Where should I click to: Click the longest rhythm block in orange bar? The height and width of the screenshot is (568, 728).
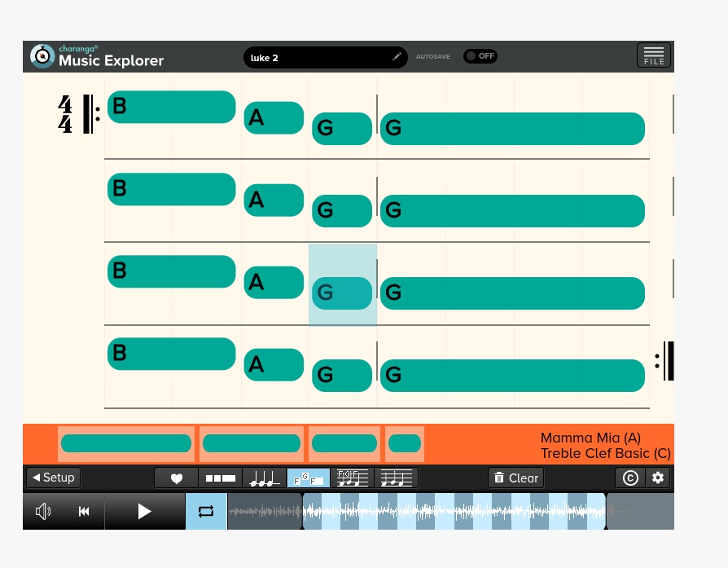pyautogui.click(x=126, y=443)
